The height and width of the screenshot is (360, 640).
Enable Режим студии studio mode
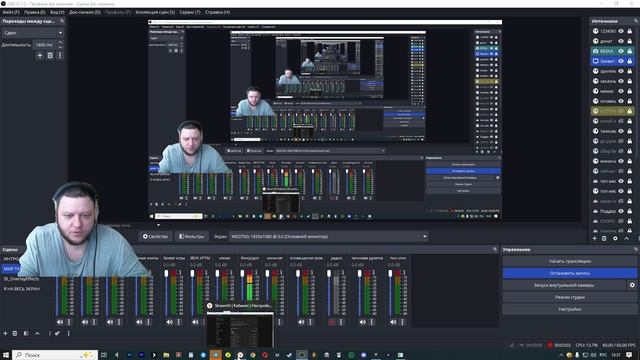[x=570, y=297]
